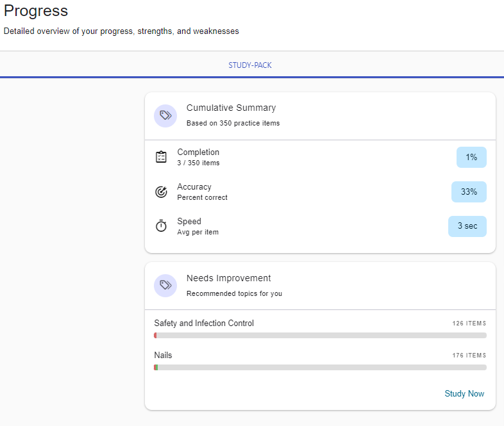Click the 126 ITEMS count
The image size is (504, 426).
tap(469, 324)
